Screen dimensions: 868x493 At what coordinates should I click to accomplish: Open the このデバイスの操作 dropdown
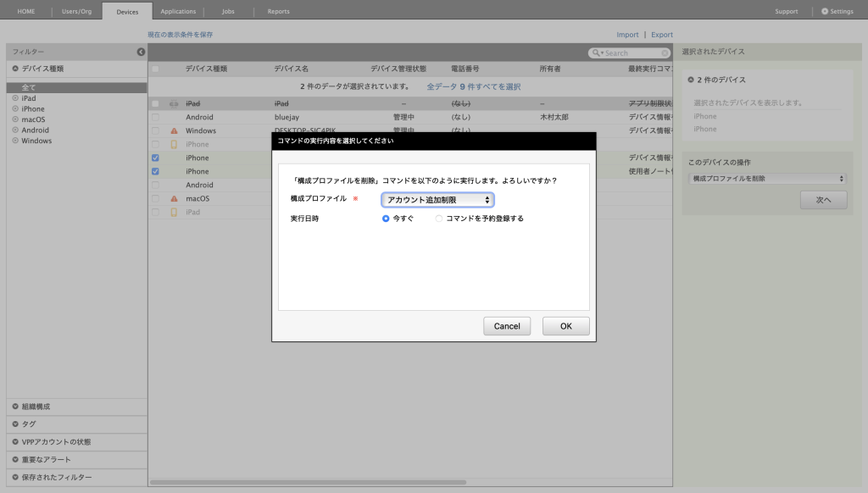768,179
